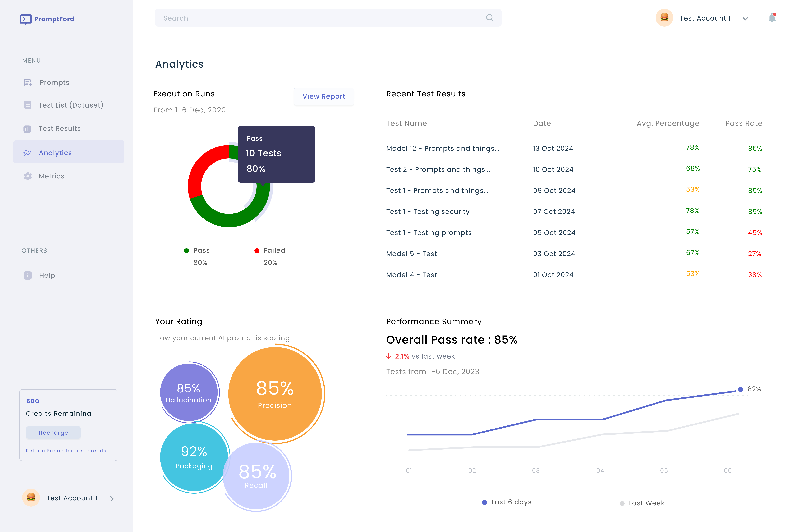
Task: Click the burger avatar in the sidebar footer
Action: tap(31, 498)
